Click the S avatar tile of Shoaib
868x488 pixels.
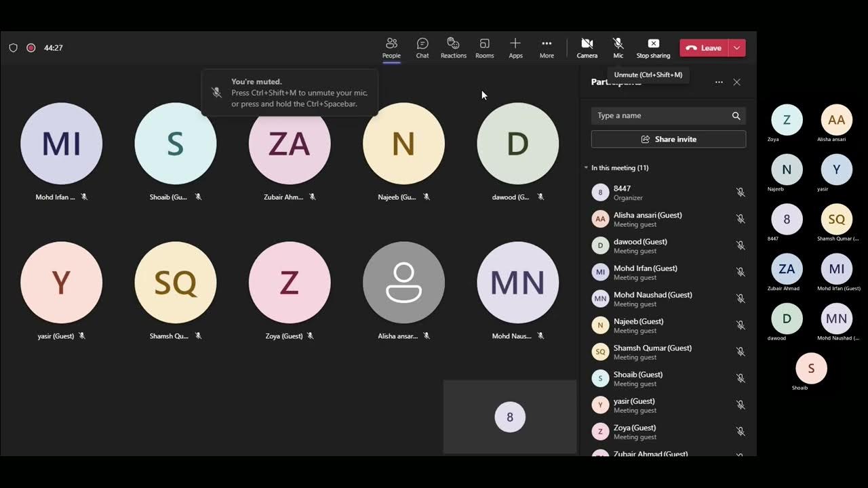click(x=176, y=144)
